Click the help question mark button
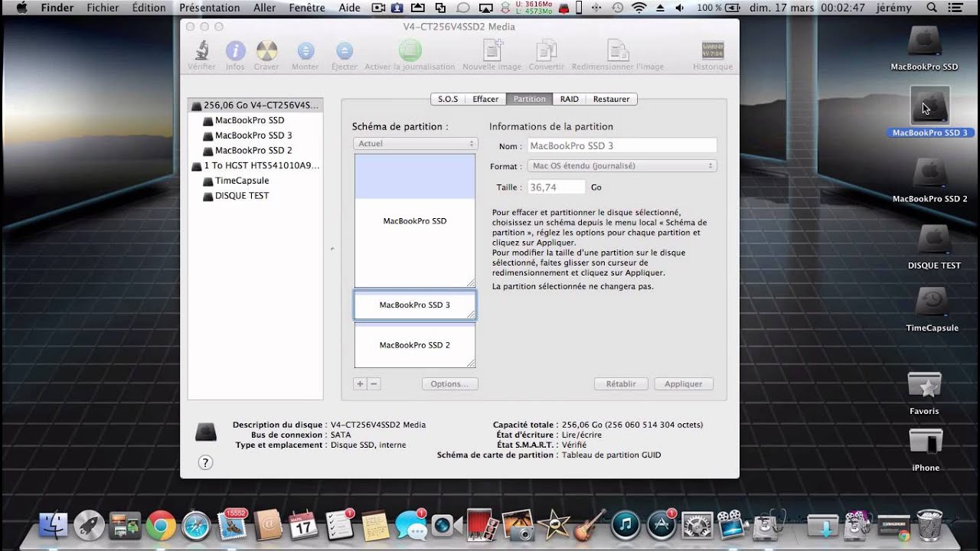This screenshot has width=980, height=551. [205, 462]
